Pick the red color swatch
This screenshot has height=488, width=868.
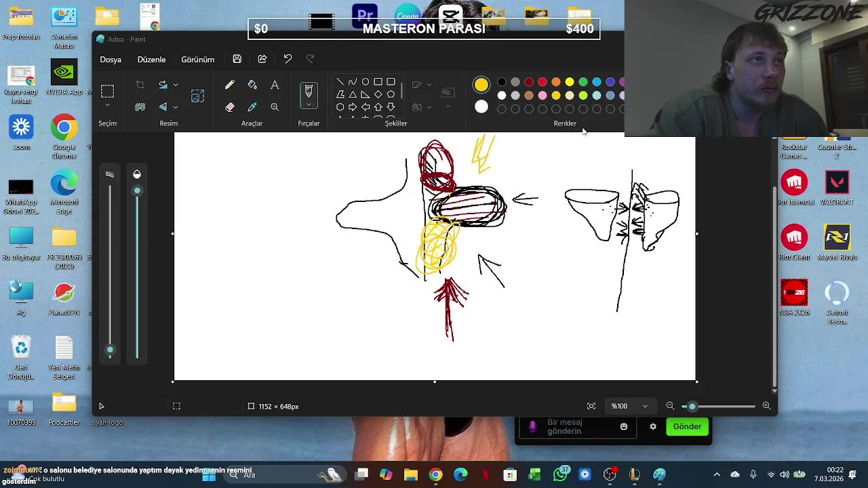542,82
